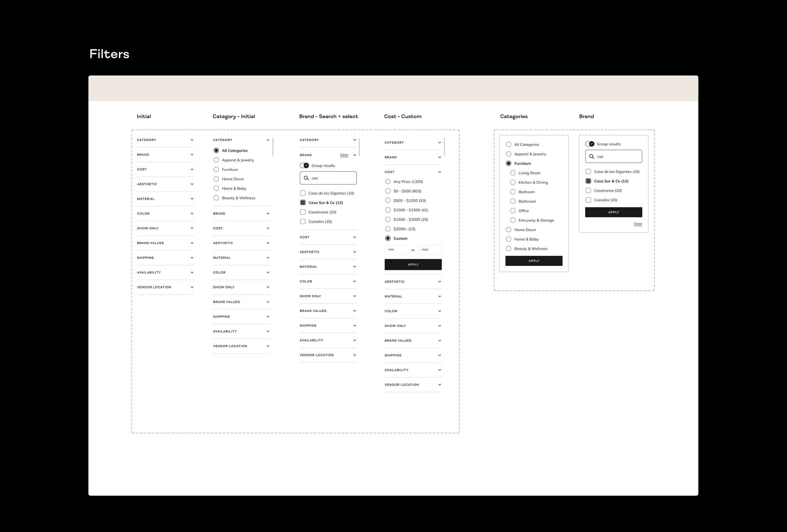Click the dropdown arrow on COLOR filter
Viewport: 787px width, 532px height.
pyautogui.click(x=192, y=213)
